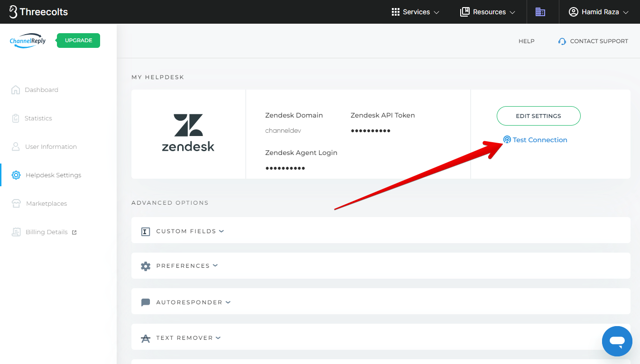This screenshot has width=640, height=364.
Task: Click the Marketplaces storefront icon
Action: click(17, 203)
